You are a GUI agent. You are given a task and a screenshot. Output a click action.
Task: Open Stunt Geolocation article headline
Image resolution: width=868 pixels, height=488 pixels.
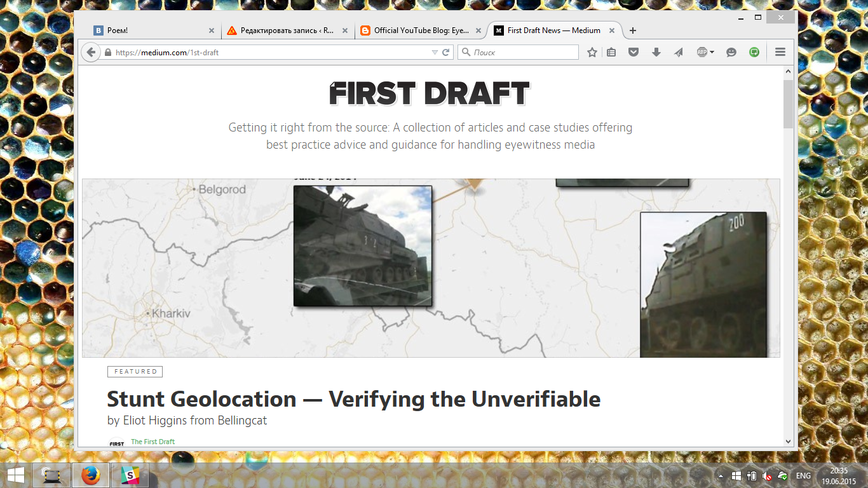(x=354, y=399)
